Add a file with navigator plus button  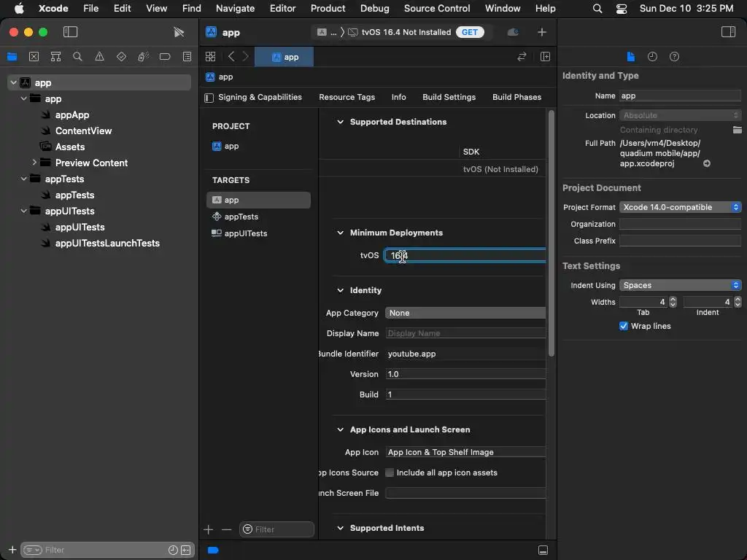coord(13,550)
